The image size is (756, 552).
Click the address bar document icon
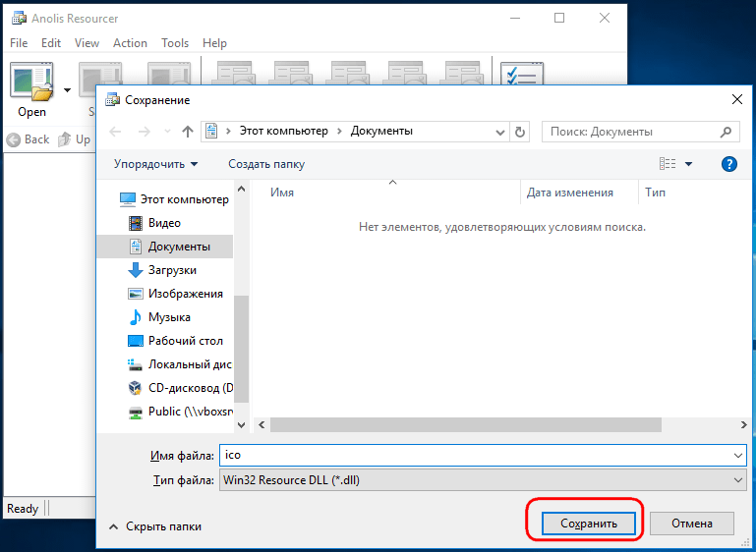[211, 131]
